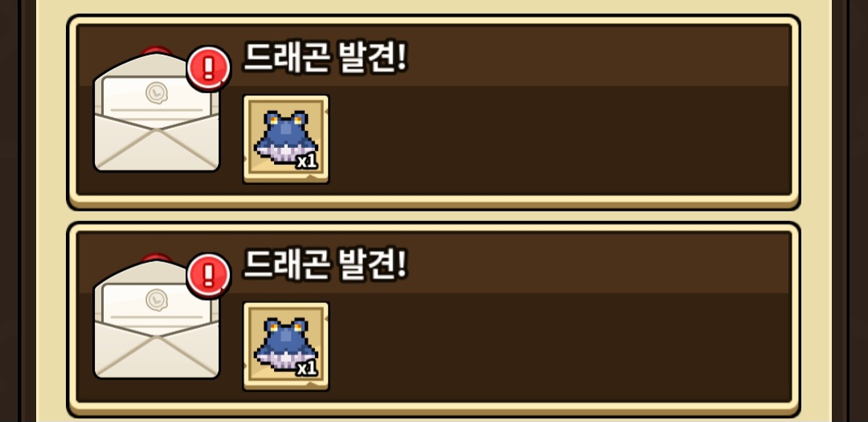Screen dimensions: 868x422
Task: Tap red exclamation badge on second envelope
Action: pyautogui.click(x=208, y=276)
